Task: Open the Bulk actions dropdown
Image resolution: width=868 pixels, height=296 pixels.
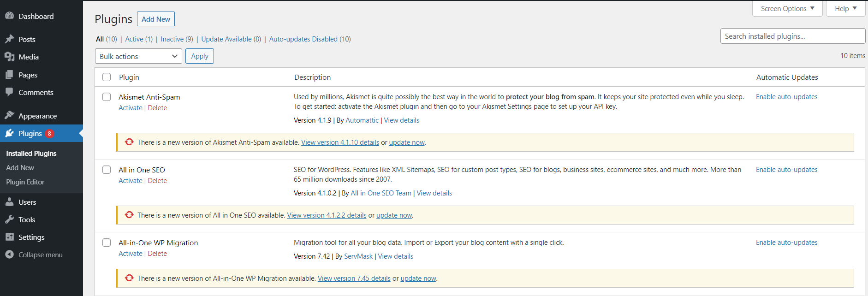Action: [138, 56]
